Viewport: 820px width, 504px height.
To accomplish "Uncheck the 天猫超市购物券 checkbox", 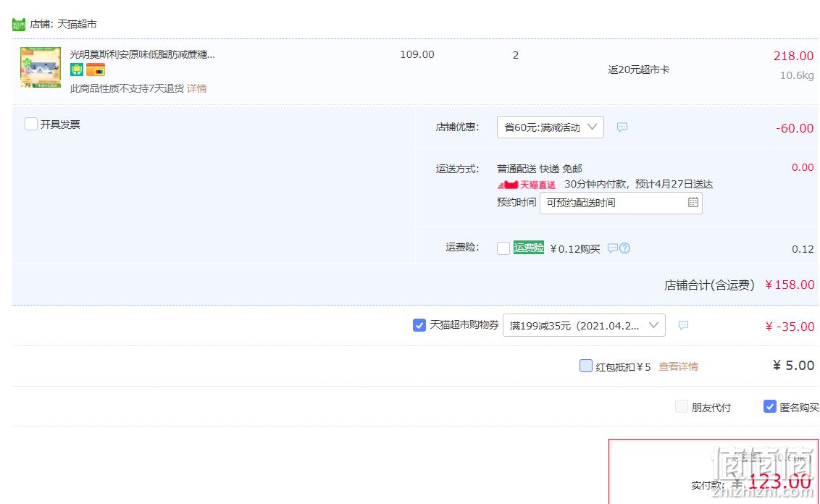I will (x=419, y=325).
